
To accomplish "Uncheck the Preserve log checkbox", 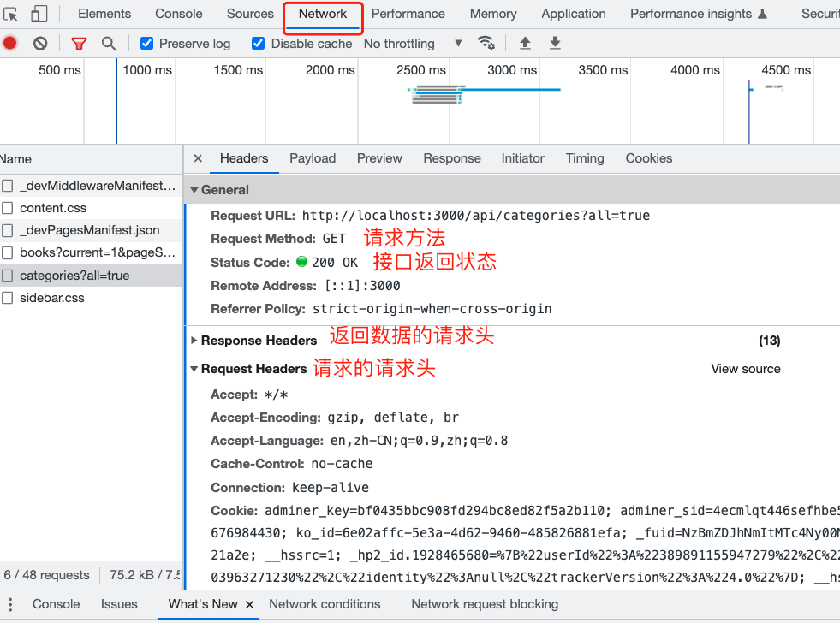I will [146, 44].
